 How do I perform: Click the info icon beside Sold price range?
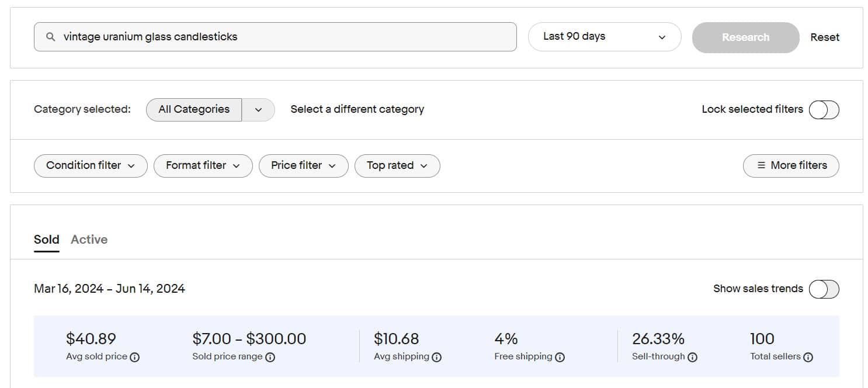(270, 357)
